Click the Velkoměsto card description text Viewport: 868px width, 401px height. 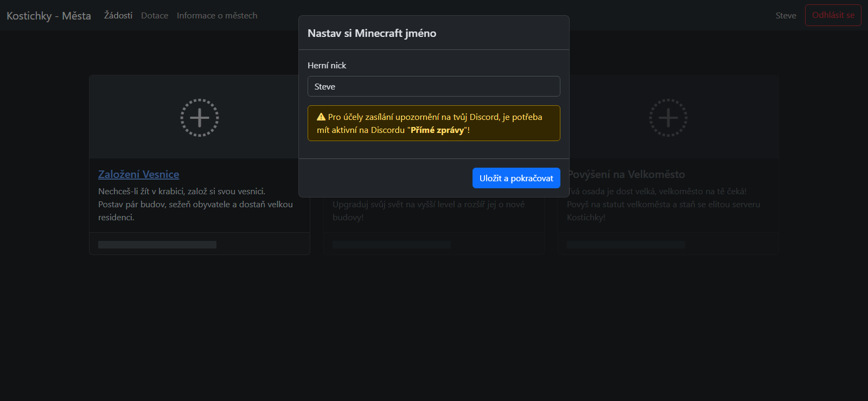663,204
